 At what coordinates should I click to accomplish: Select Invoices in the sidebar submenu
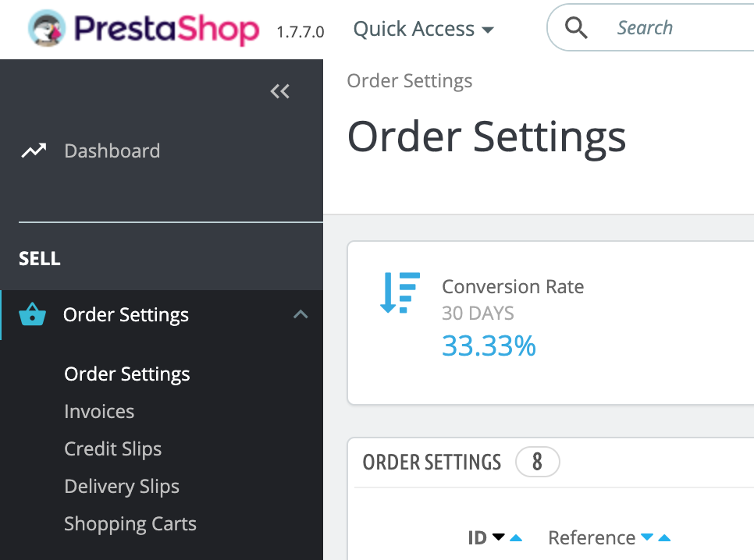(99, 412)
